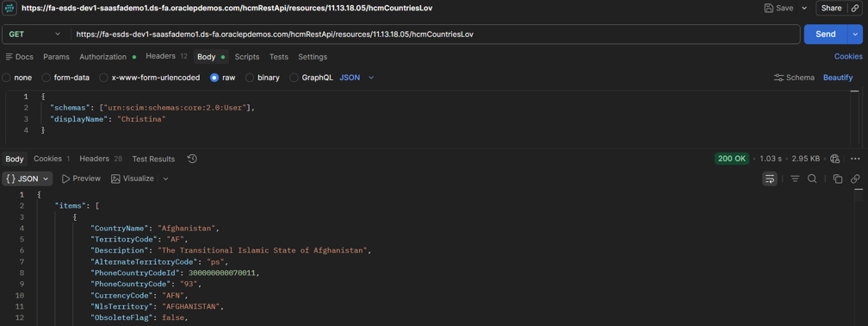Click the network globe lock icon
Viewport: 868px width, 326px height.
(834, 159)
